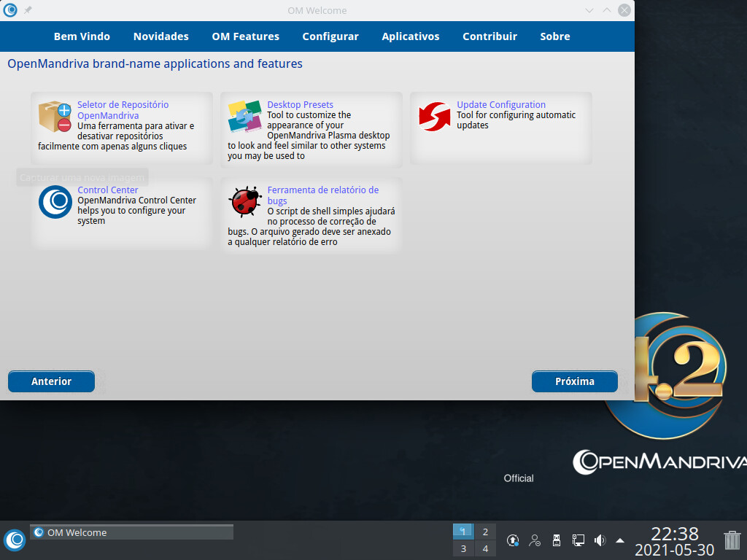Show hidden system tray icons
Screen dimensions: 747x560
click(620, 540)
